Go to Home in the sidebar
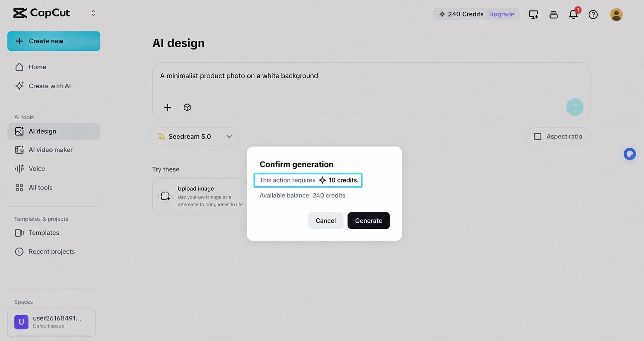This screenshot has width=644, height=341. pyautogui.click(x=54, y=67)
